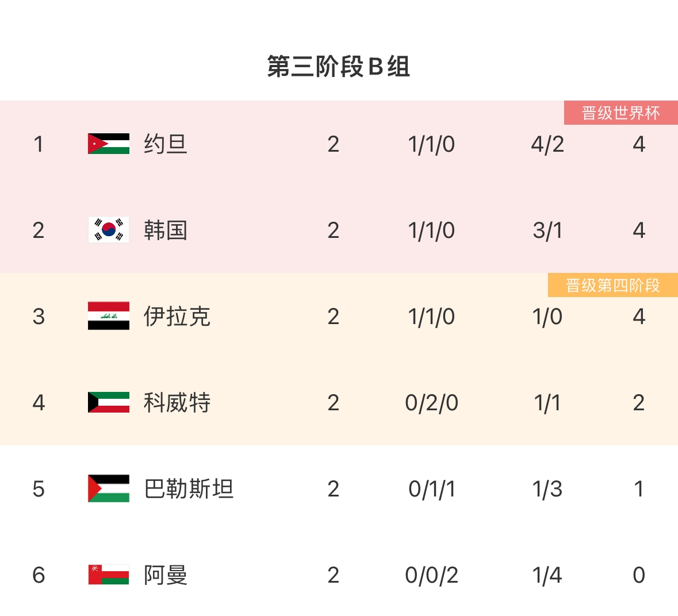Image resolution: width=678 pixels, height=616 pixels.
Task: Open team 约旦 from standings
Action: [166, 144]
